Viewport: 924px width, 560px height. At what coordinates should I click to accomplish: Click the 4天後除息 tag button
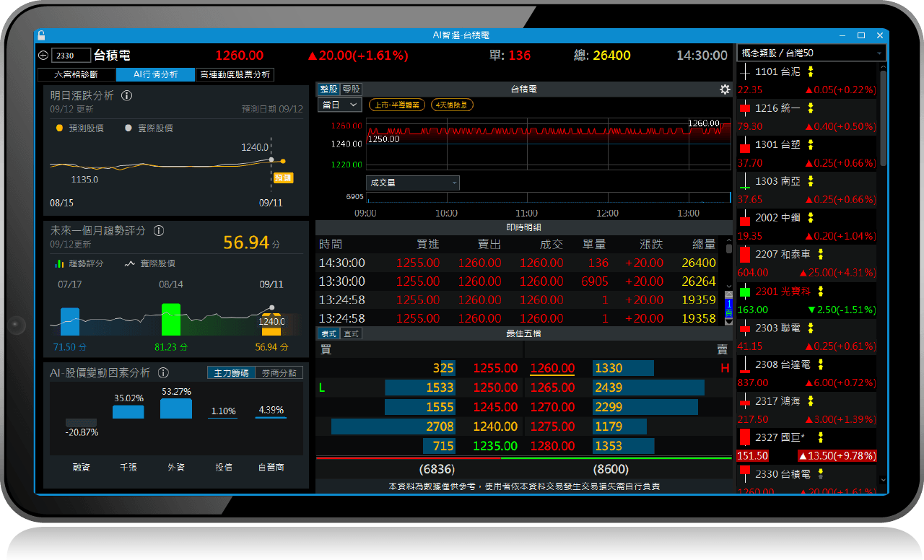click(x=452, y=105)
